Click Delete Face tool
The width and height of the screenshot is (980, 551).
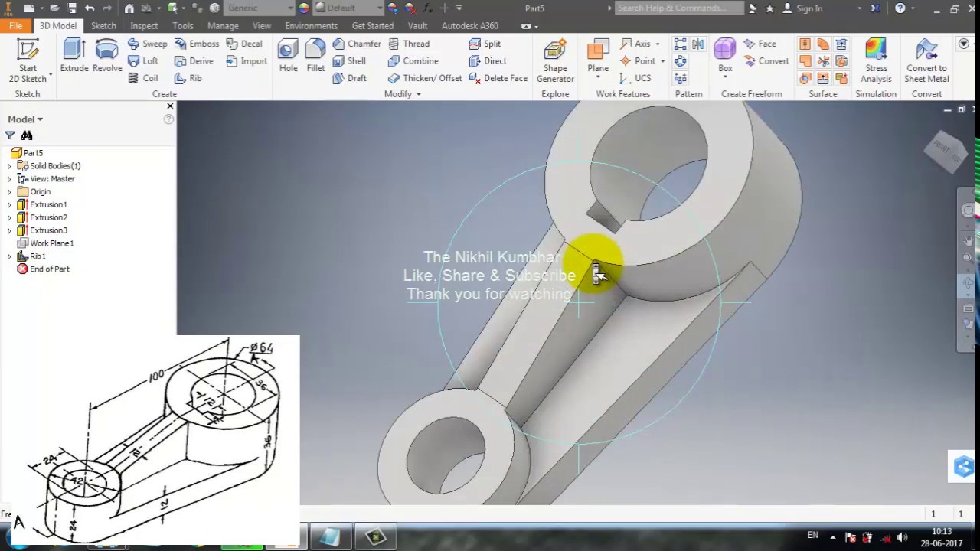pos(498,78)
